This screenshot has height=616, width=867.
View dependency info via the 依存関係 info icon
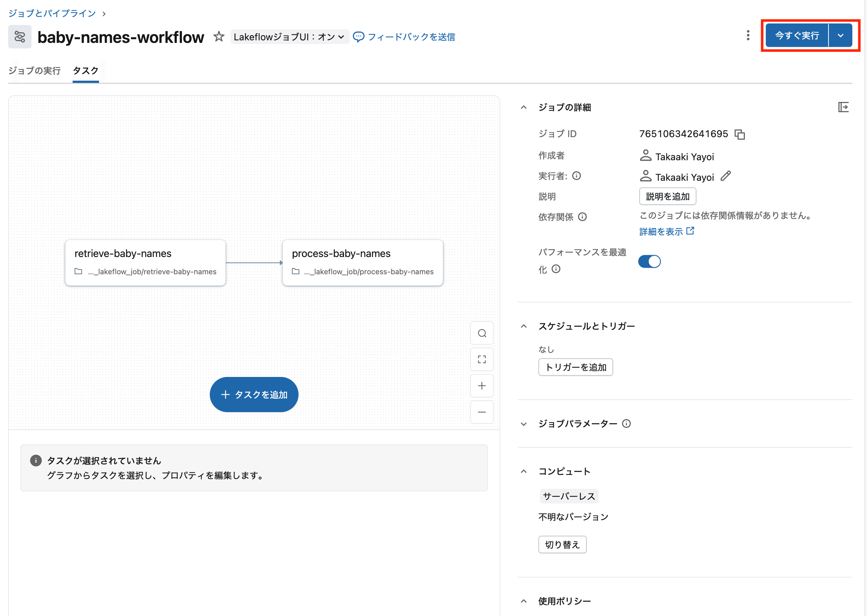(x=583, y=217)
